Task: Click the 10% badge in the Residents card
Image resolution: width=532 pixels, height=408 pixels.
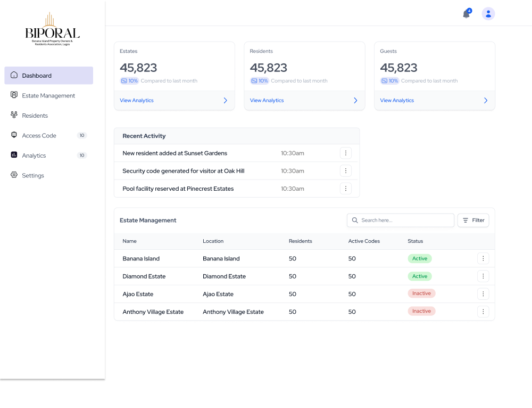Action: 260,81
